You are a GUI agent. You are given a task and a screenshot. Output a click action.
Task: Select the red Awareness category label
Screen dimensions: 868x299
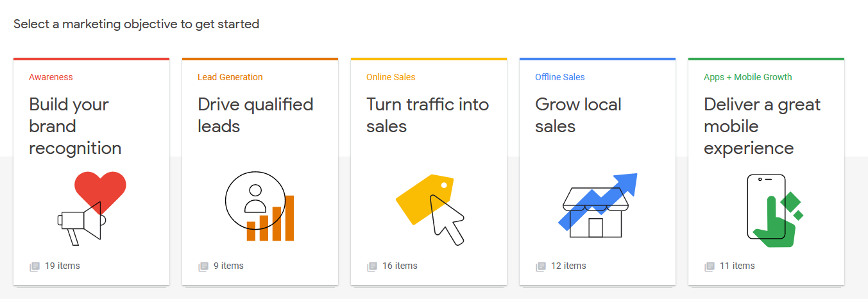51,77
